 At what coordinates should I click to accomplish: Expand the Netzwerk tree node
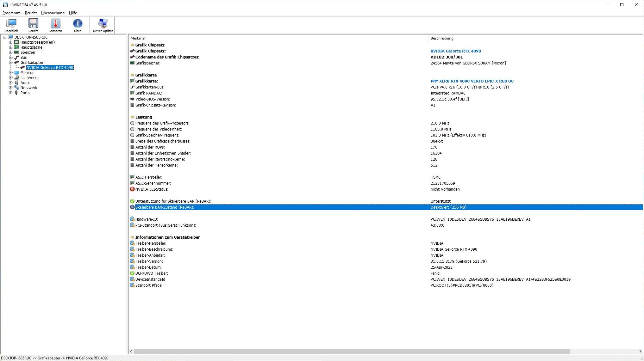tap(11, 88)
